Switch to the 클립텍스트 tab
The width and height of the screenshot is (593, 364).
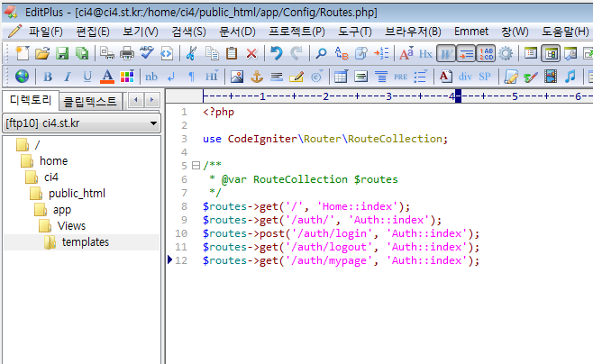tap(90, 101)
